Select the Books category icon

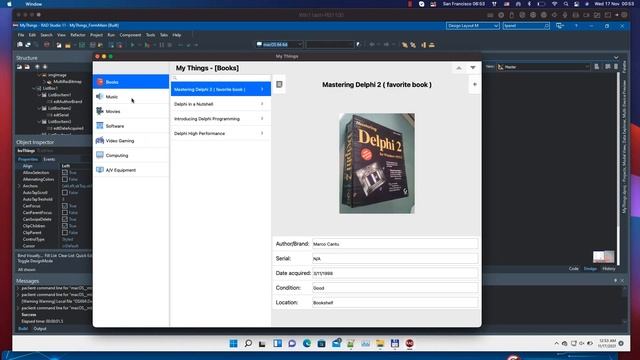(100, 82)
